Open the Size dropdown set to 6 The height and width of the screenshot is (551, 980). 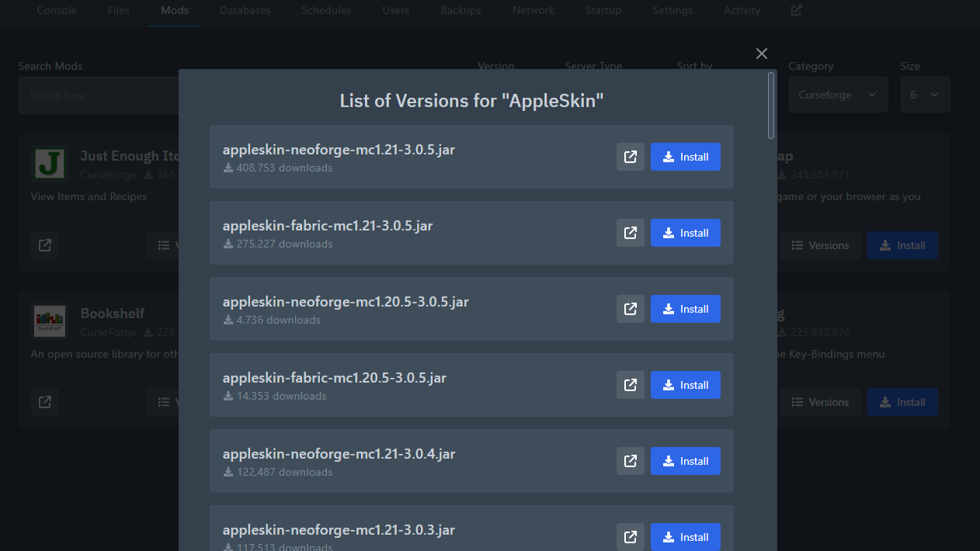coord(924,95)
